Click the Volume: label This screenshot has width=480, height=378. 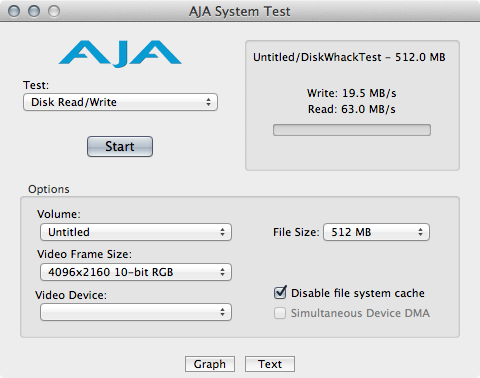tap(59, 214)
